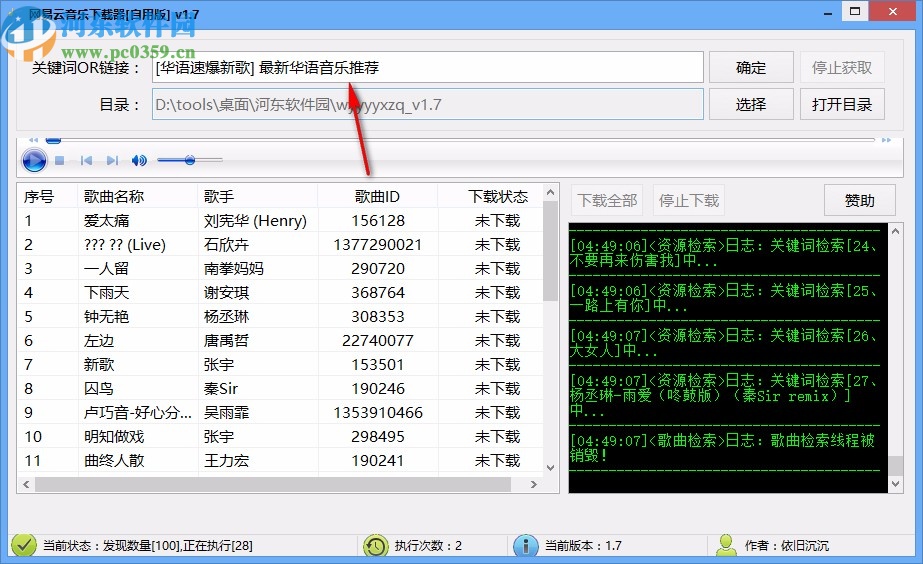The image size is (923, 564).
Task: Click the log panel scrollbar up arrow
Action: [x=895, y=231]
